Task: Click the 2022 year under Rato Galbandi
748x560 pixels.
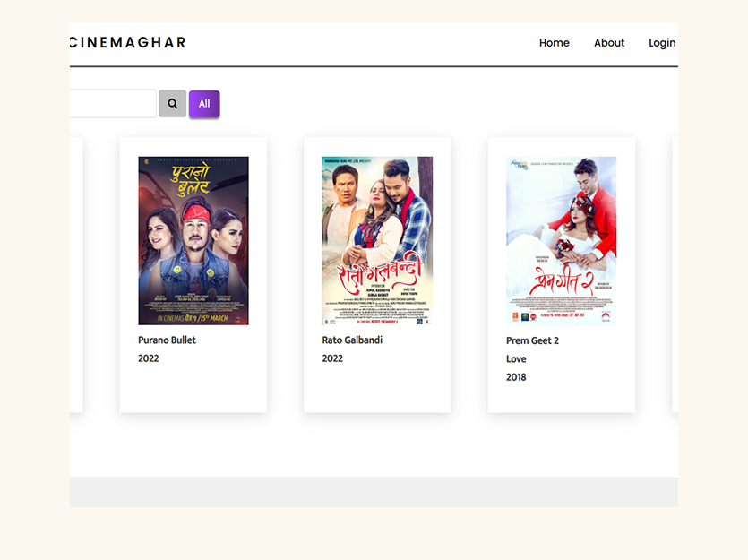Action: (x=332, y=358)
